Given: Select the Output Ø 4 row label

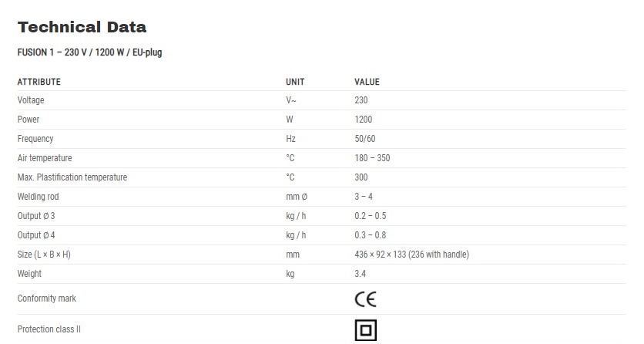Looking at the screenshot, I should coord(36,235).
